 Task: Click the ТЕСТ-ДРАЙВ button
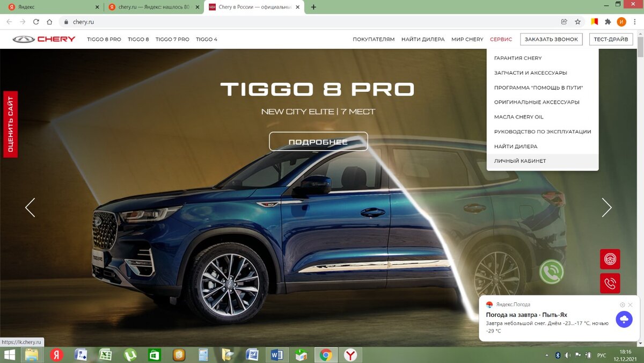pos(611,39)
